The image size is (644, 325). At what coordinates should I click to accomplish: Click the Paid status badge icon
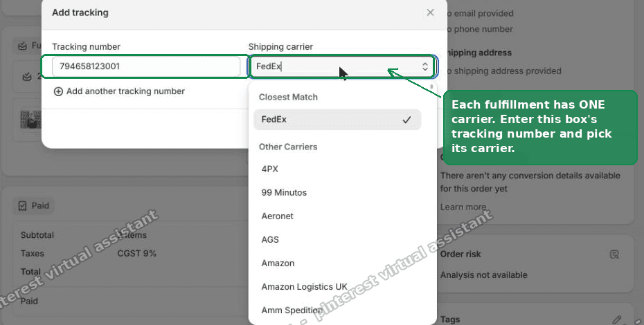tap(23, 205)
